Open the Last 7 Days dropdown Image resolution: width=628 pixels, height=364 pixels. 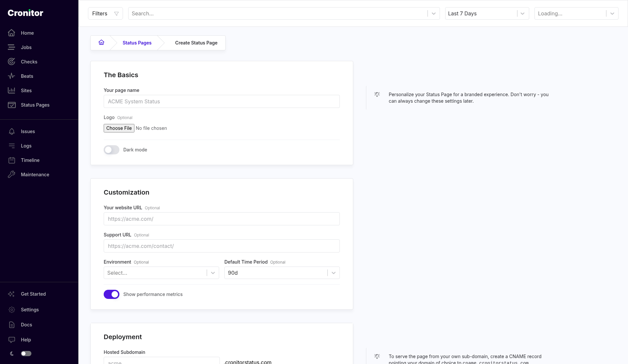coord(487,13)
